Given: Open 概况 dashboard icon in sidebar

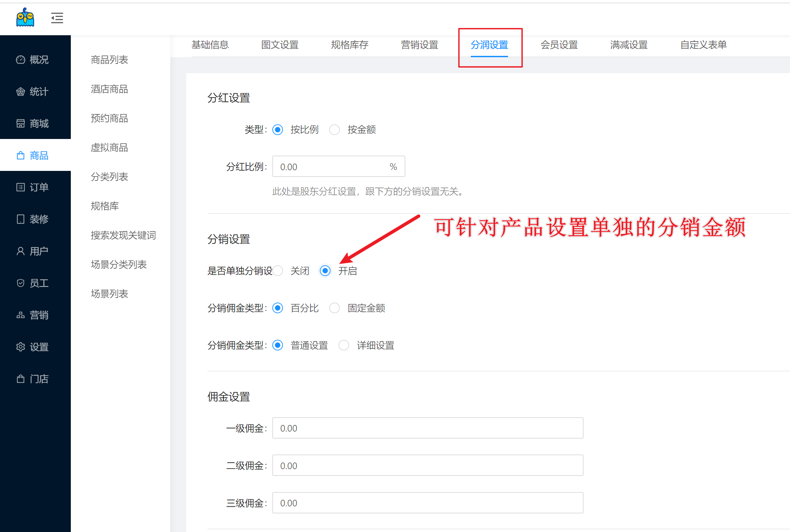Looking at the screenshot, I should pyautogui.click(x=21, y=60).
